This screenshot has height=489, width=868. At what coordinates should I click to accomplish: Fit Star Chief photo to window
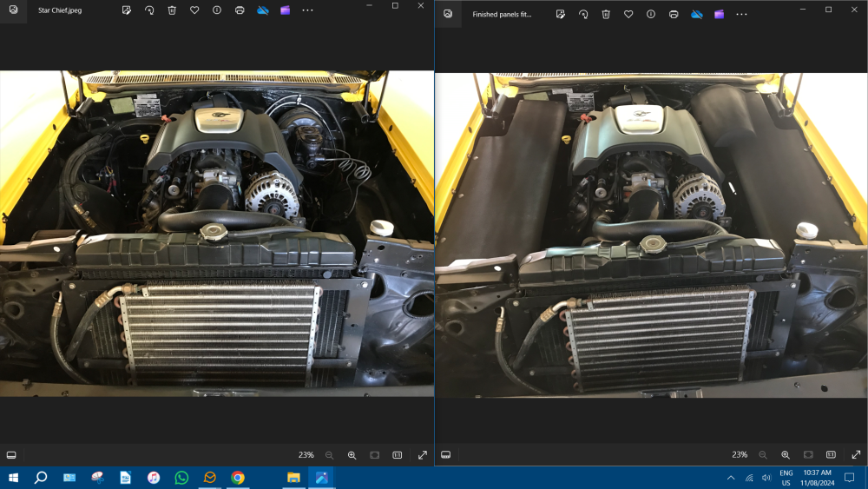click(375, 455)
